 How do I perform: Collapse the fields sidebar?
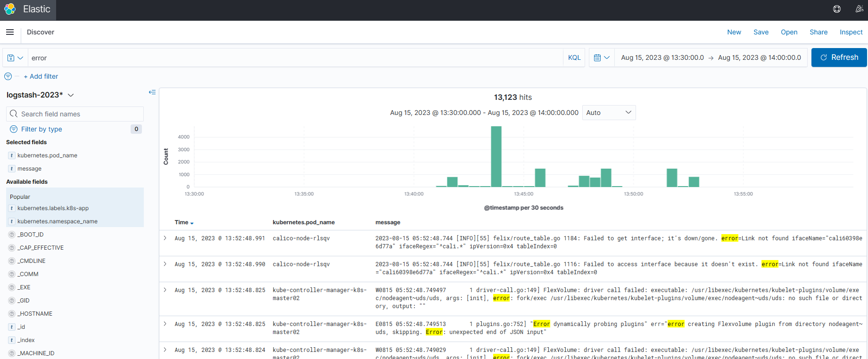click(152, 92)
